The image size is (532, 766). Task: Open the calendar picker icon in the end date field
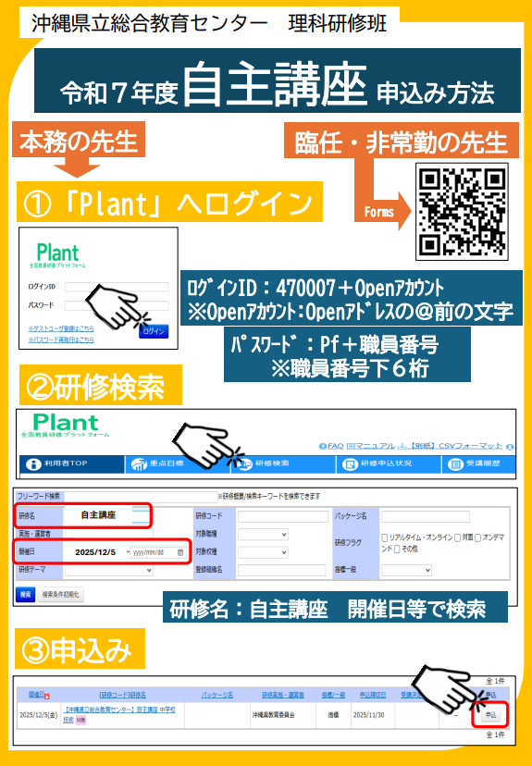click(180, 552)
